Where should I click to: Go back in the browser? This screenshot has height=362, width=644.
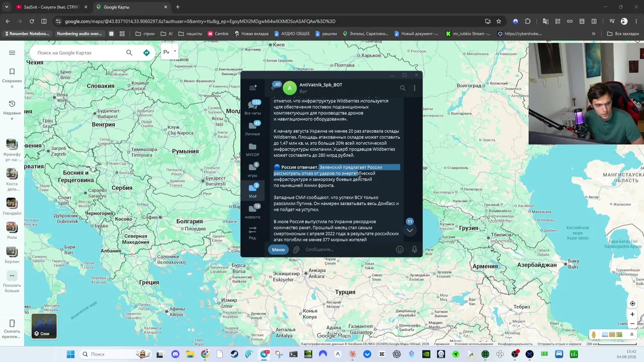point(8,21)
